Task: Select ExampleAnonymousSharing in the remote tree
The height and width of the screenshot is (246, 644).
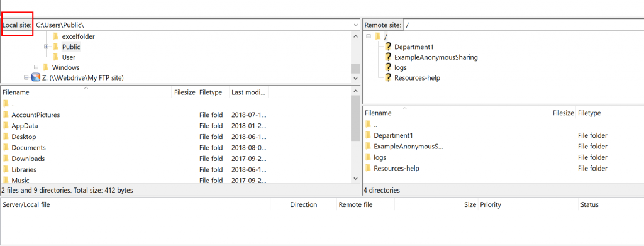Action: [436, 57]
